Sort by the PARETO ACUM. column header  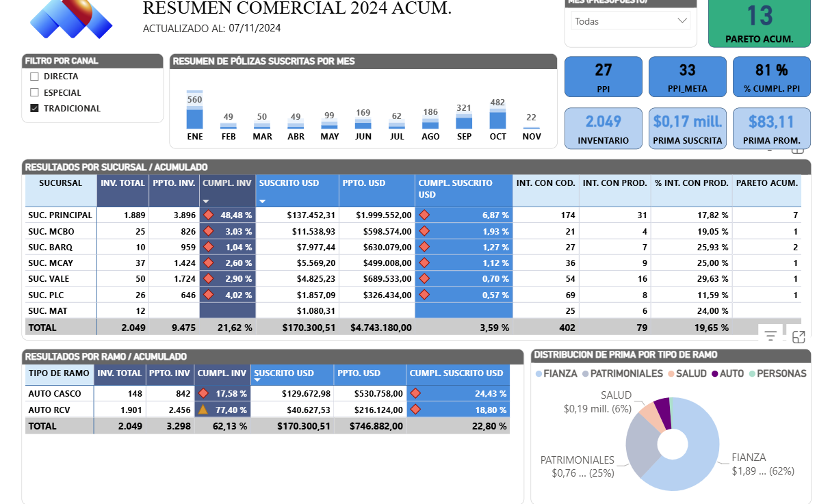pyautogui.click(x=766, y=183)
